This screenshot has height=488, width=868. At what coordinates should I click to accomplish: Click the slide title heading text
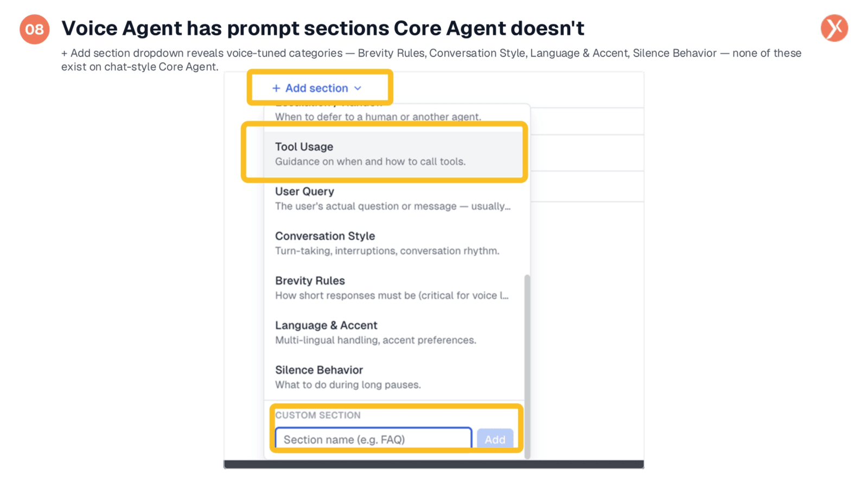tap(323, 28)
